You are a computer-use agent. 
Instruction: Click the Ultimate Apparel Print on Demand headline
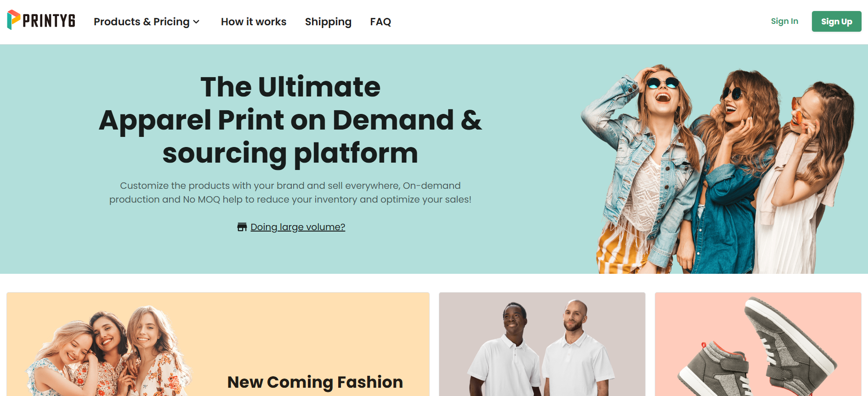[290, 119]
